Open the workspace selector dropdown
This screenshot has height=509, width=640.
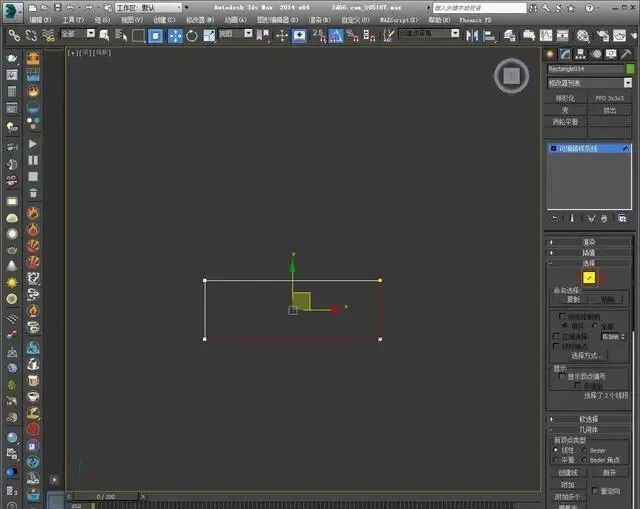tap(148, 8)
